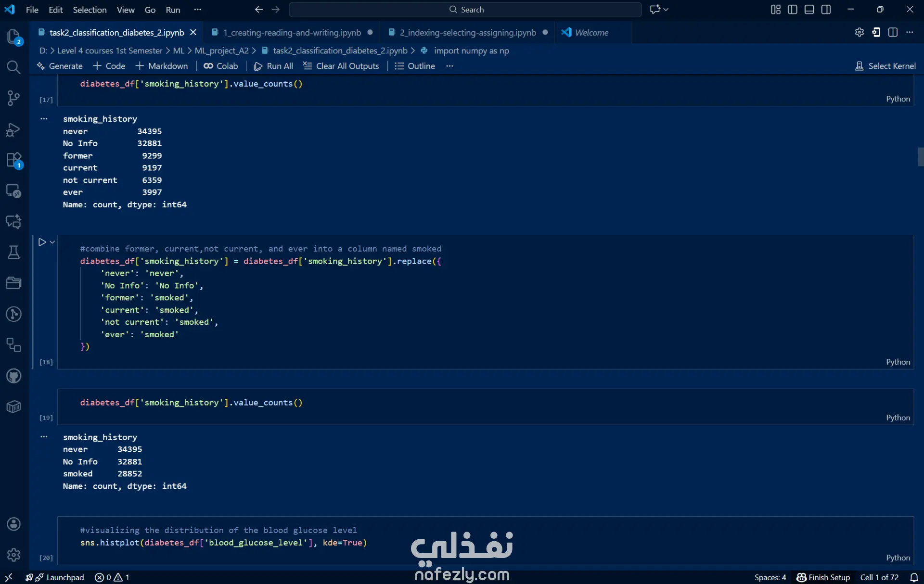Image resolution: width=924 pixels, height=584 pixels.
Task: Toggle the secondary side bar layout button
Action: point(826,10)
